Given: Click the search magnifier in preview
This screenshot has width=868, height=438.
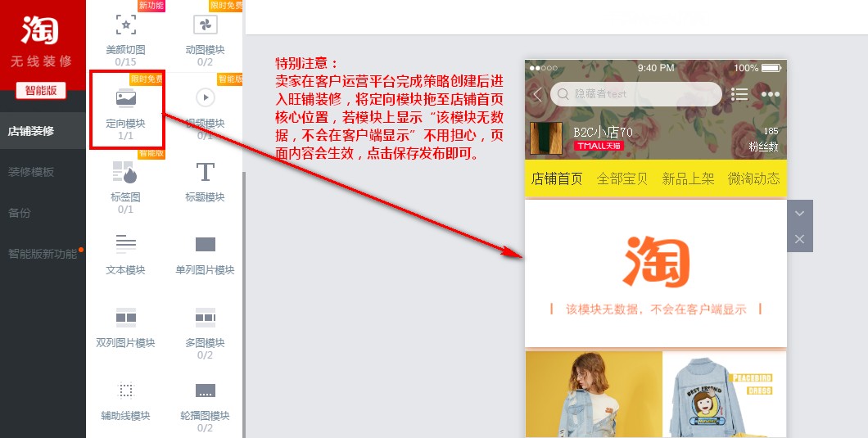Looking at the screenshot, I should (x=563, y=94).
